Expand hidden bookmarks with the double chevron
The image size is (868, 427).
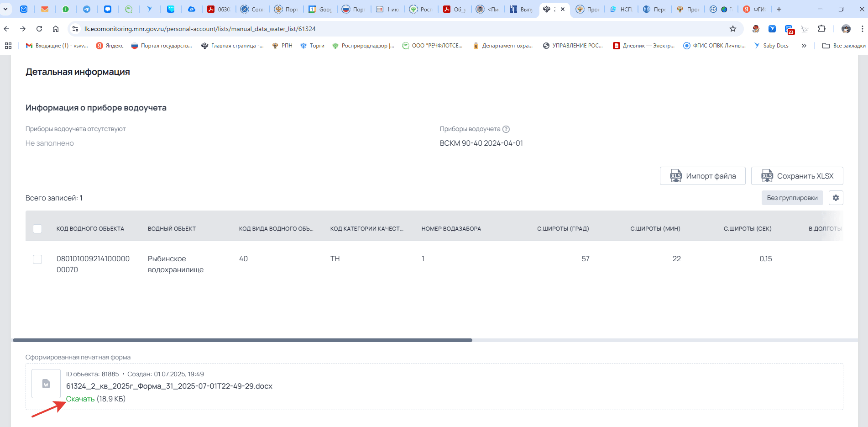pos(804,46)
